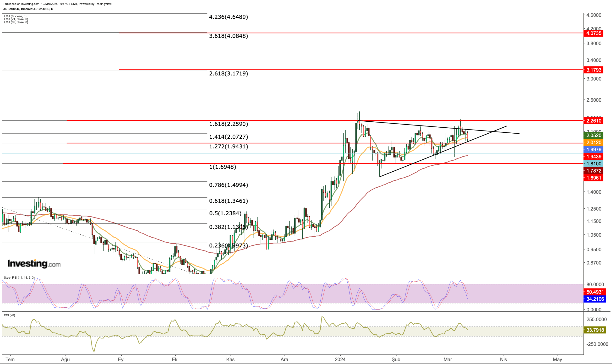612x364 pixels.
Task: Click the Fibonacci 1.414(2.0727) level label
Action: tap(228, 137)
